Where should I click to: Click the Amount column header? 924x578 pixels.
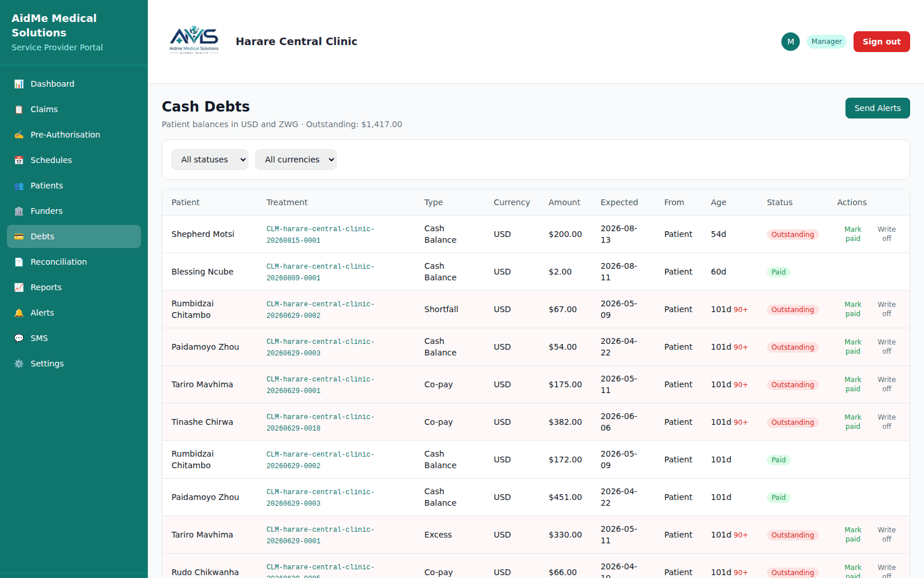[564, 202]
